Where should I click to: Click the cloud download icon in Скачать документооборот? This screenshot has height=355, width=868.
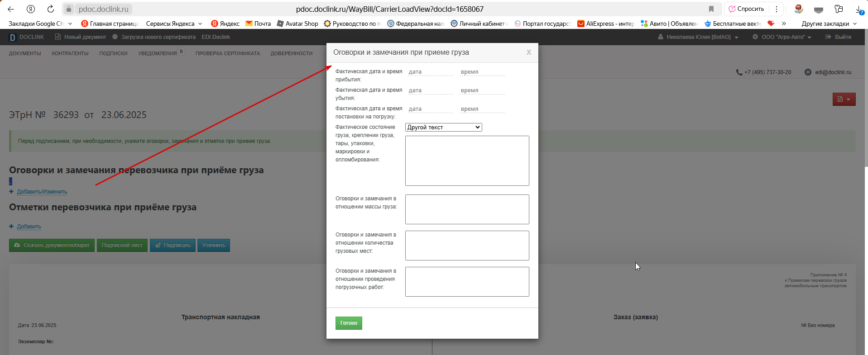pos(17,245)
